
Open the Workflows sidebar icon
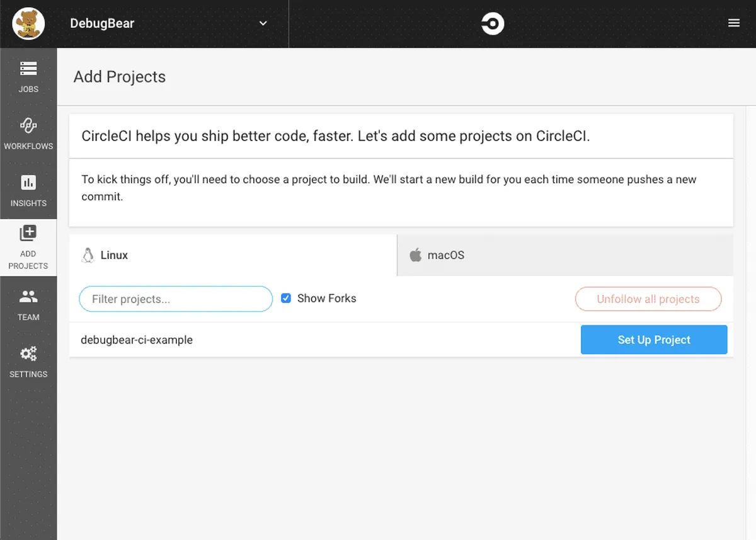tap(28, 125)
